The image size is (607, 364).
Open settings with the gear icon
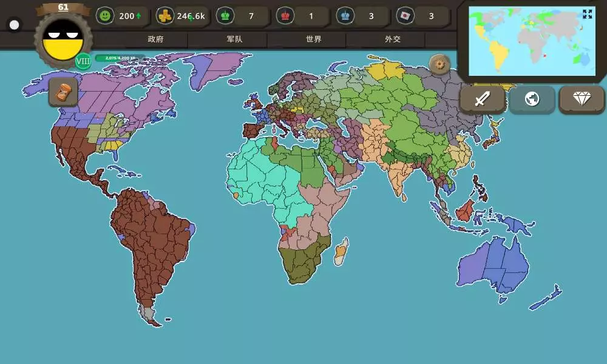439,64
